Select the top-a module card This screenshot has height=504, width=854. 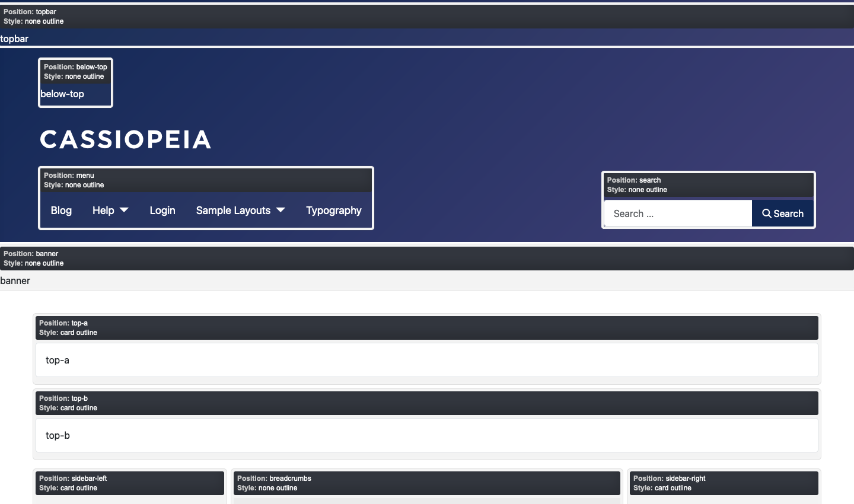click(426, 360)
